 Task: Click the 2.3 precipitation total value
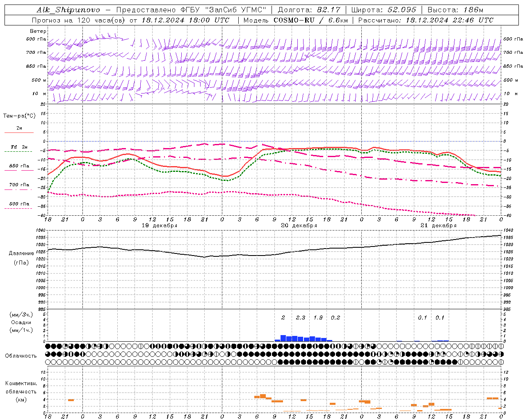[301, 318]
